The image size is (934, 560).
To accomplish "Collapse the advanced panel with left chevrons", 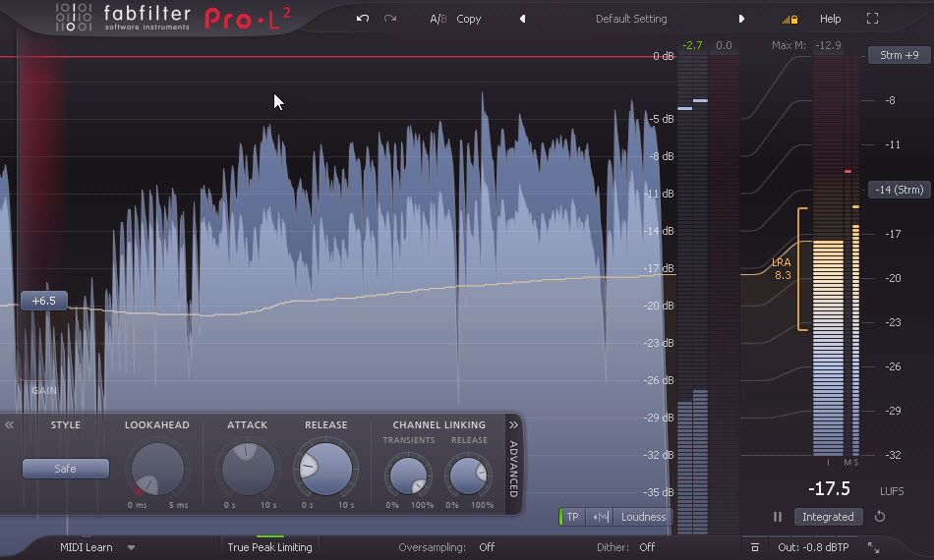I will tap(9, 424).
